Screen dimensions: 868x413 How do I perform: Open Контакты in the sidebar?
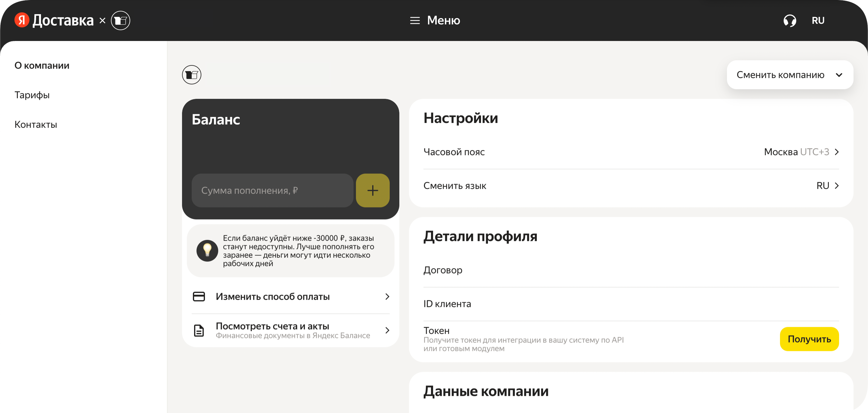(36, 125)
